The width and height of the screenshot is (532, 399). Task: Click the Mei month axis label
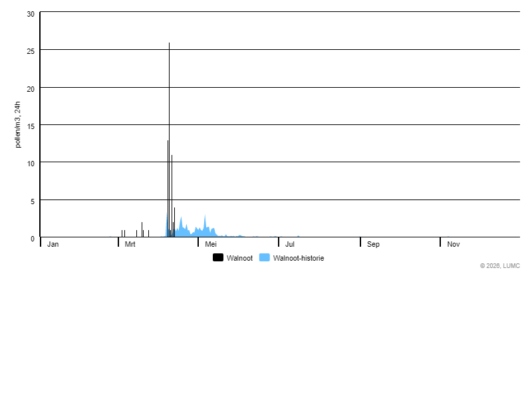(211, 245)
